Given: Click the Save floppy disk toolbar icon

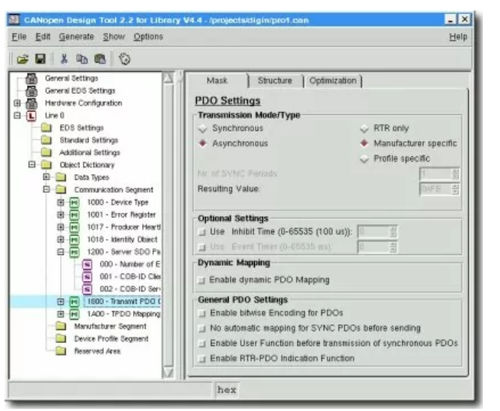Looking at the screenshot, I should pyautogui.click(x=40, y=59).
